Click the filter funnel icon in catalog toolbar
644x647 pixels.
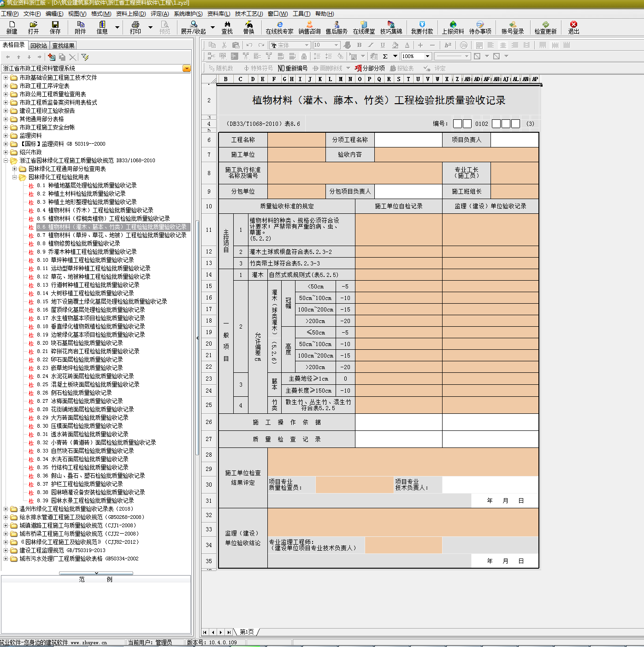(x=85, y=57)
